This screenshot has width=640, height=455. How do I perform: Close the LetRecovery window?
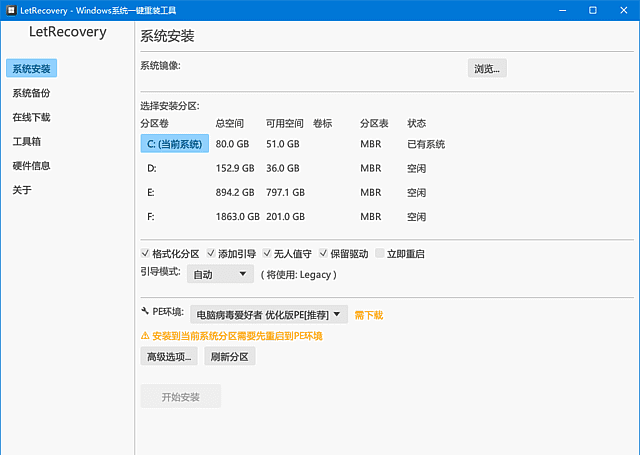click(624, 10)
